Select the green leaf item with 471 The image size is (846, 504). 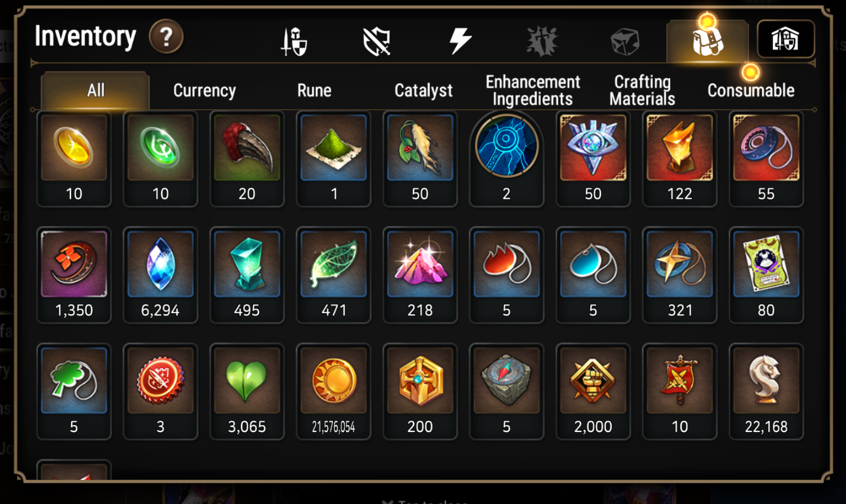pyautogui.click(x=333, y=275)
